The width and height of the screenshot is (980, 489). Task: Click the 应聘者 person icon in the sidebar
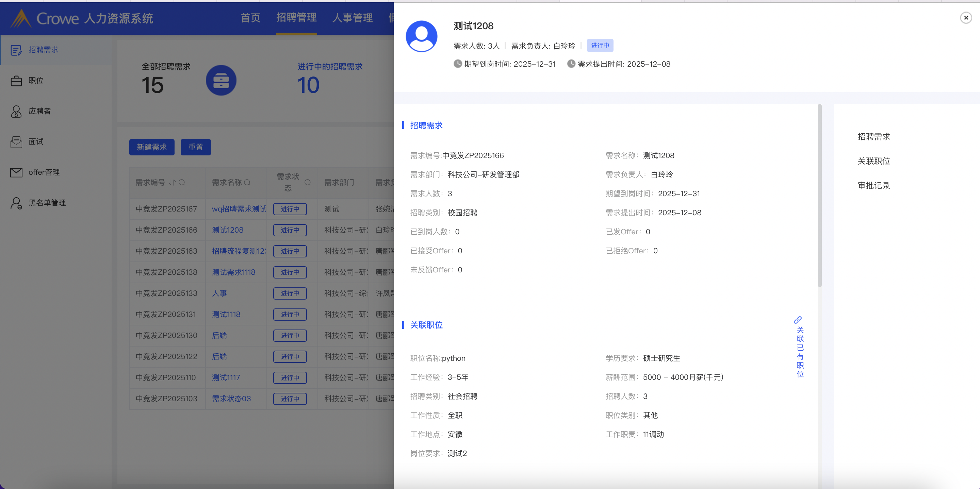pos(16,112)
